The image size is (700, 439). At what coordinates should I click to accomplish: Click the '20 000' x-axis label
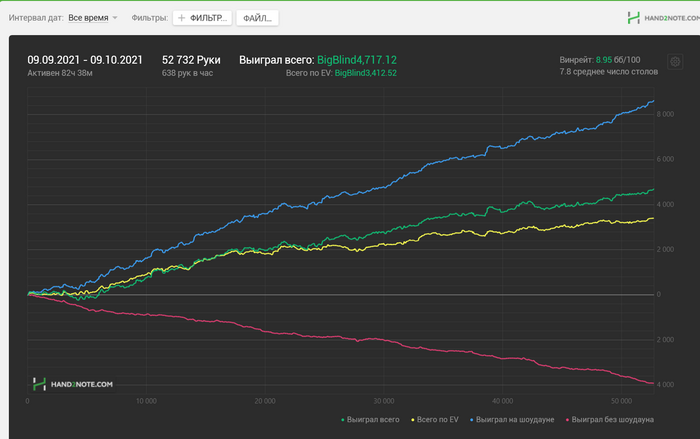[265, 401]
